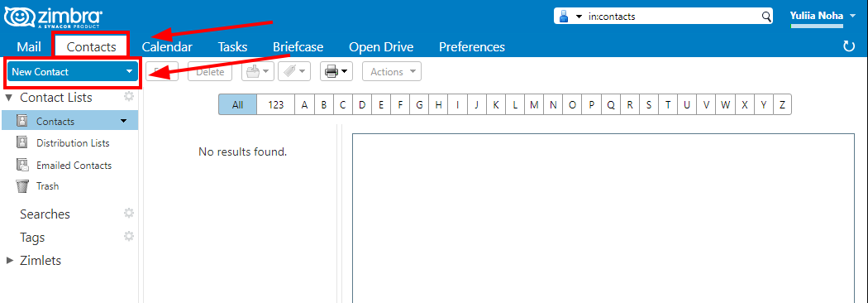Click the print icon
Viewport: 868px width, 303px height.
[331, 72]
